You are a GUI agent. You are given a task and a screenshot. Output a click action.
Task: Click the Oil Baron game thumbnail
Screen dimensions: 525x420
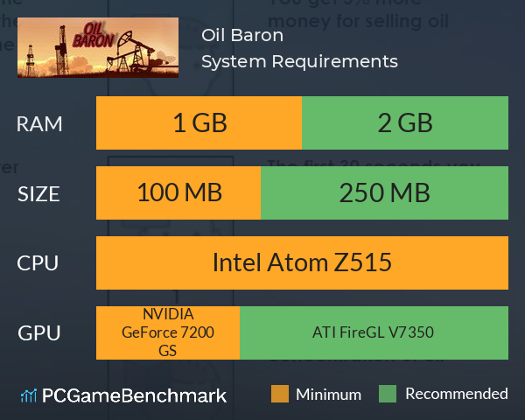98,47
